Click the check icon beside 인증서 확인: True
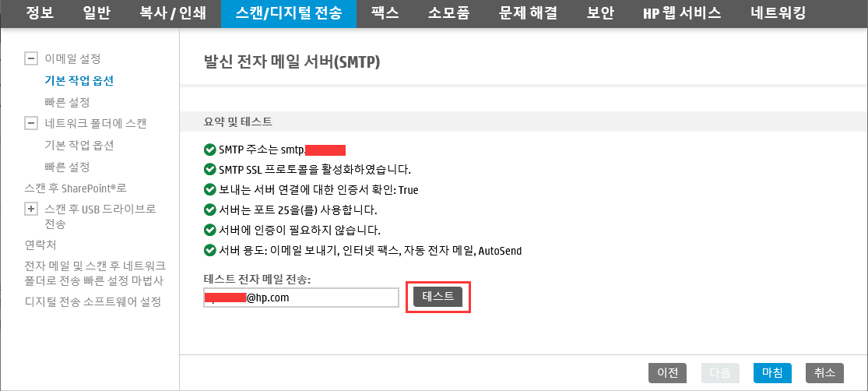Screen dimensions: 868x391 click(210, 190)
